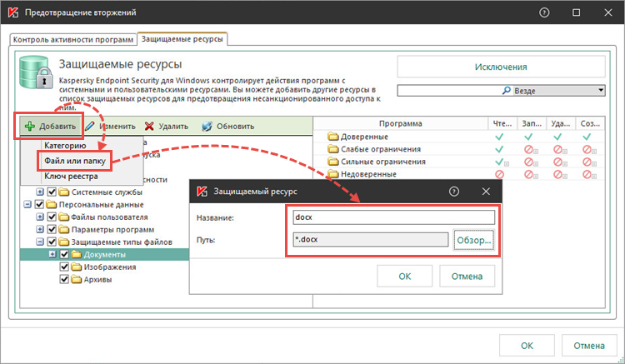Click the Документы folder icon
This screenshot has width=625, height=364.
point(76,255)
